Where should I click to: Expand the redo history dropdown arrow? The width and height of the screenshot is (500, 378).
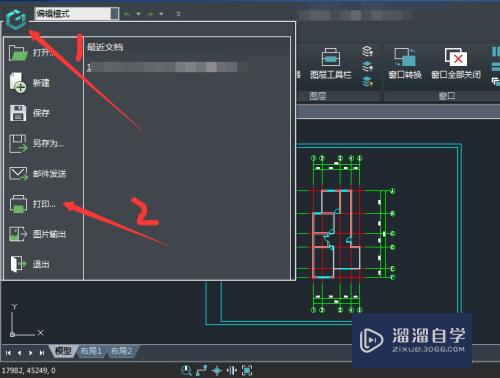click(161, 14)
